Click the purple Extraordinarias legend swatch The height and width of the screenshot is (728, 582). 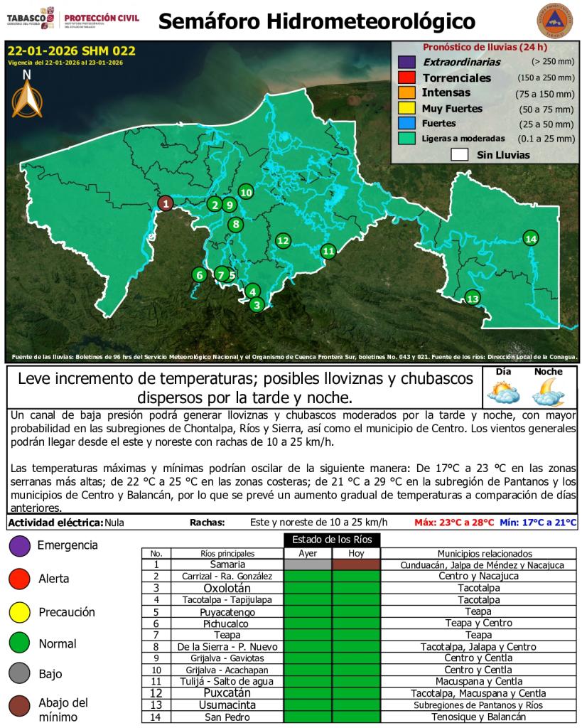pyautogui.click(x=406, y=63)
